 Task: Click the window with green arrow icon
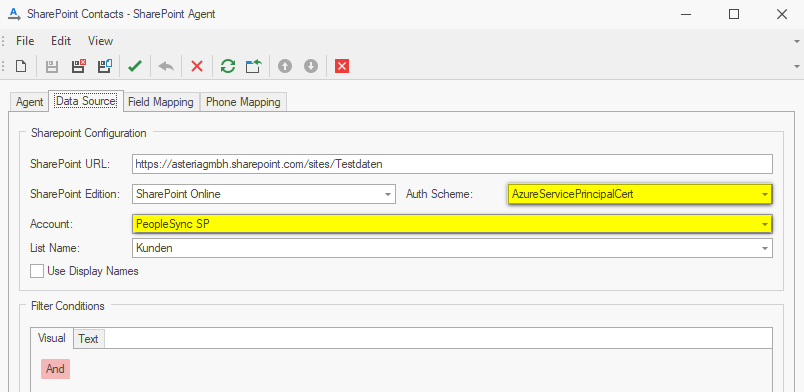tap(253, 66)
